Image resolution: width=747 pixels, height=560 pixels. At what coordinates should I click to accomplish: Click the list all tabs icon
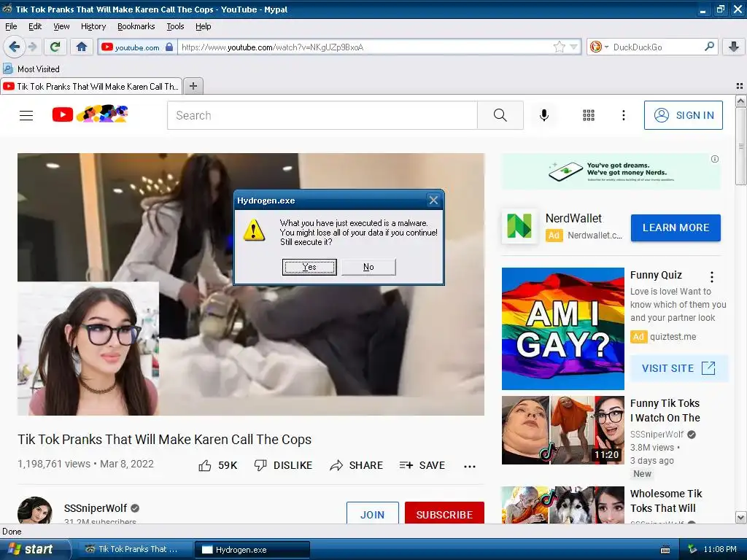coord(740,86)
